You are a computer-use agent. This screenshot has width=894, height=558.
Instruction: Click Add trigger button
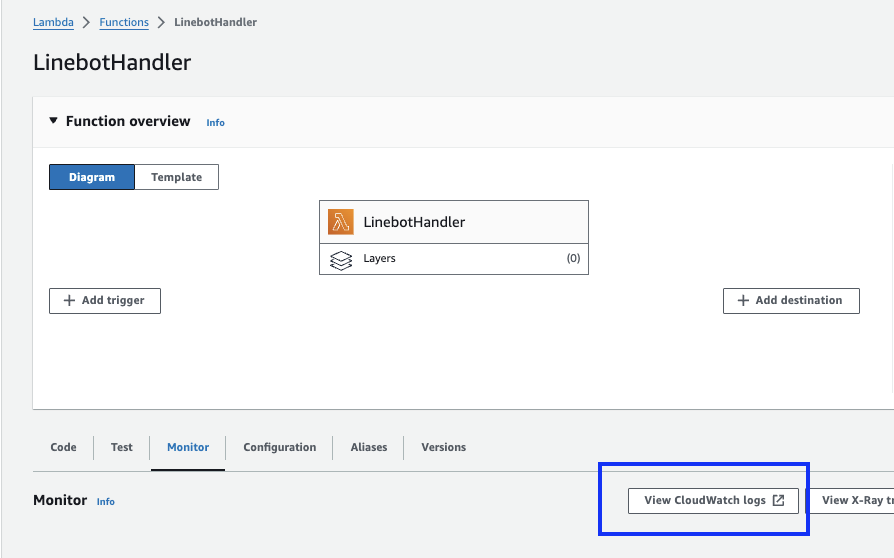tap(105, 301)
